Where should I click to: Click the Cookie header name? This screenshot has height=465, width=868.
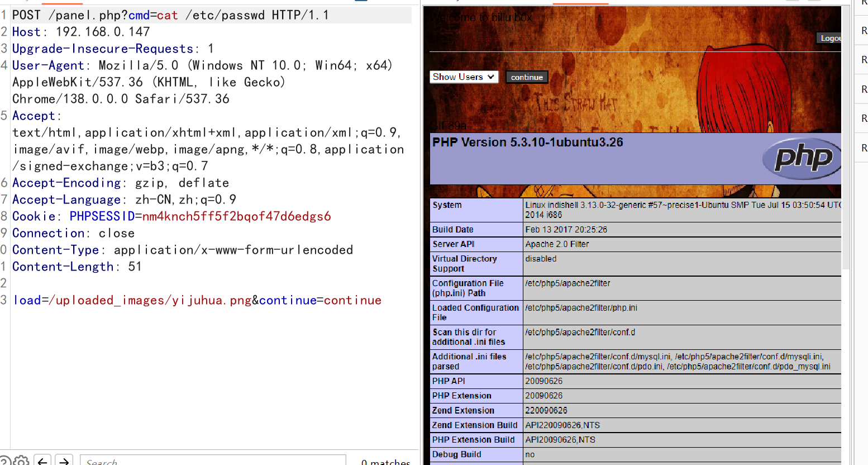pos(34,216)
